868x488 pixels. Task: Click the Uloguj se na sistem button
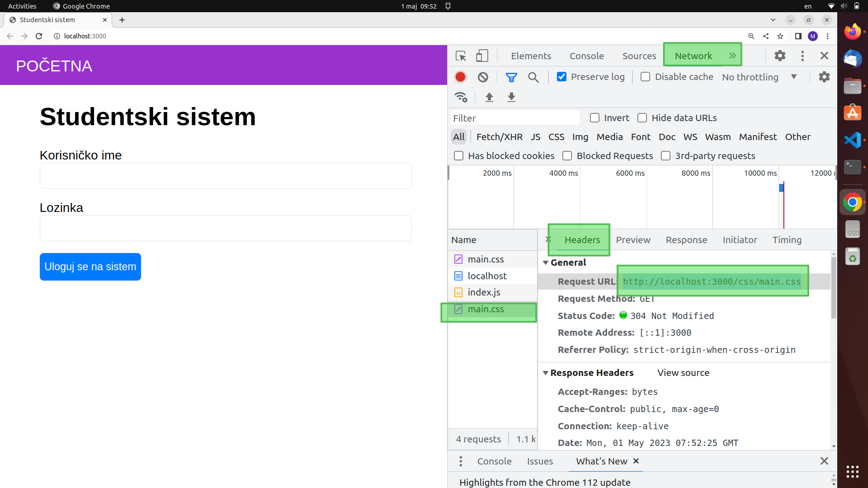tap(90, 266)
